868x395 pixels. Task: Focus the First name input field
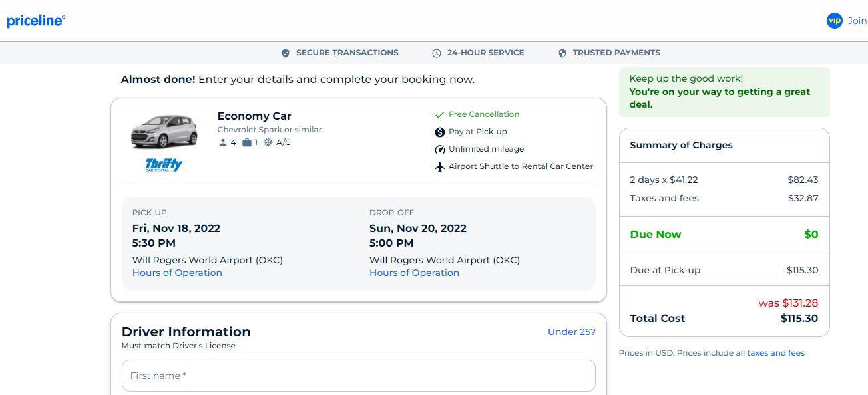pos(358,376)
